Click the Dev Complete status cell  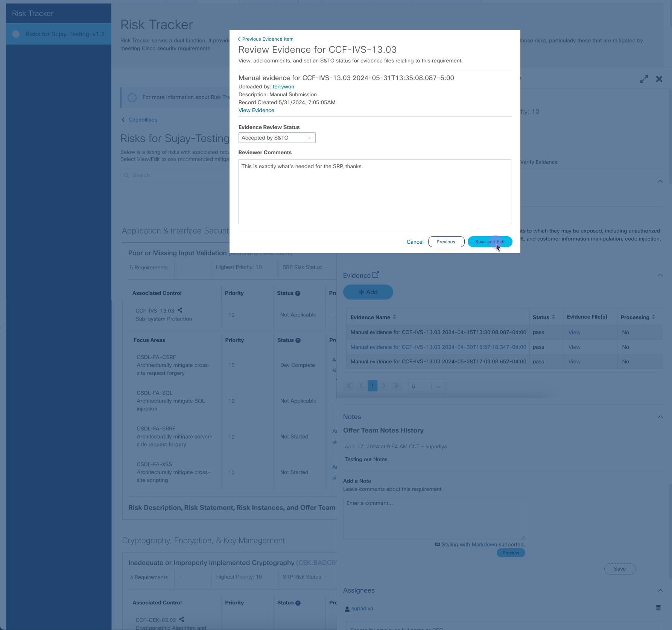pyautogui.click(x=298, y=365)
